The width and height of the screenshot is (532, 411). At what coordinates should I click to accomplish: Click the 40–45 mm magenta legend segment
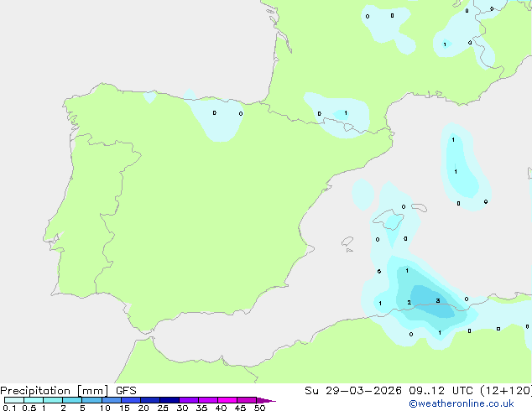(227, 400)
